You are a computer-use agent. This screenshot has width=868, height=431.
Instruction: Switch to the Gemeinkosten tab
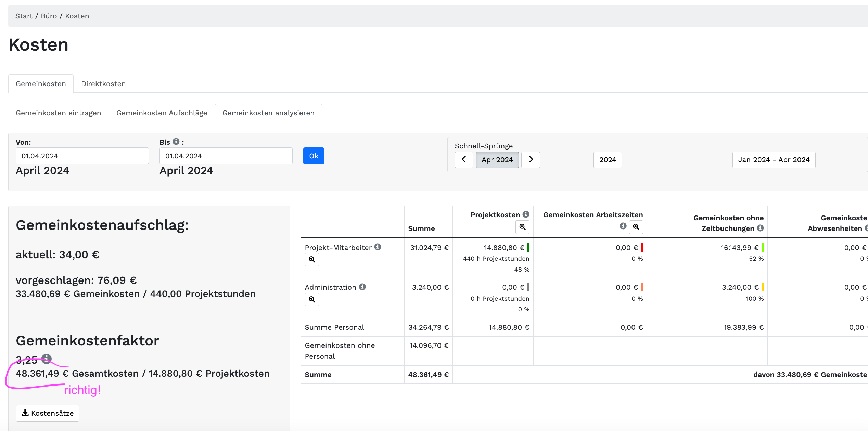41,84
